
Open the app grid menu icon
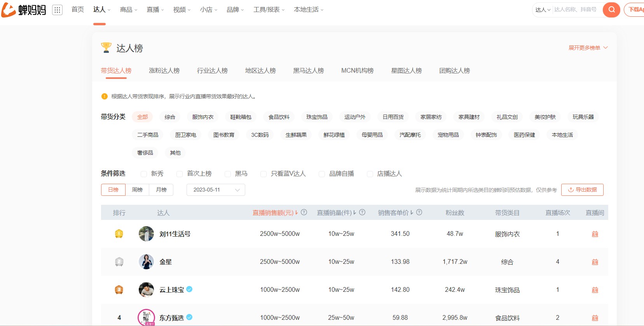(x=57, y=10)
